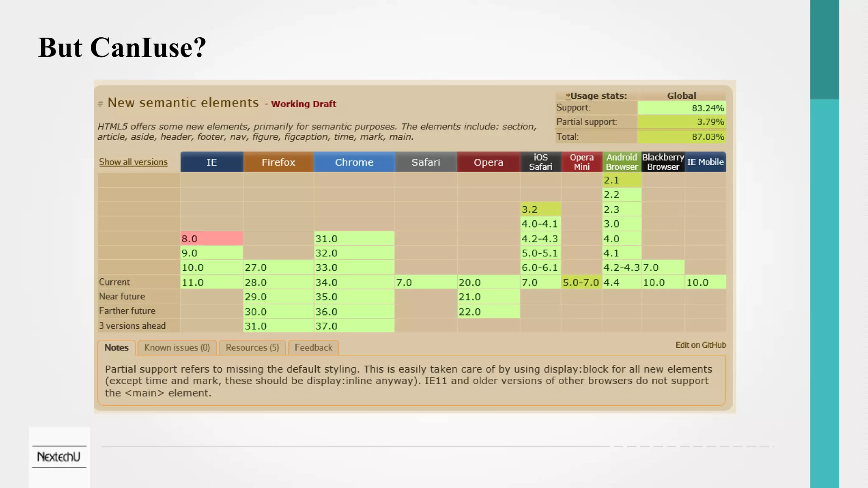
Task: Open the Resources (5) tab
Action: click(252, 348)
